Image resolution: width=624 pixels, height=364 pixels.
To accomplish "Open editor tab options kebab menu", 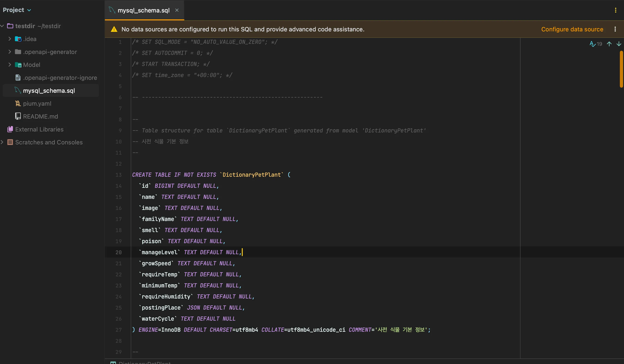I will tap(616, 10).
